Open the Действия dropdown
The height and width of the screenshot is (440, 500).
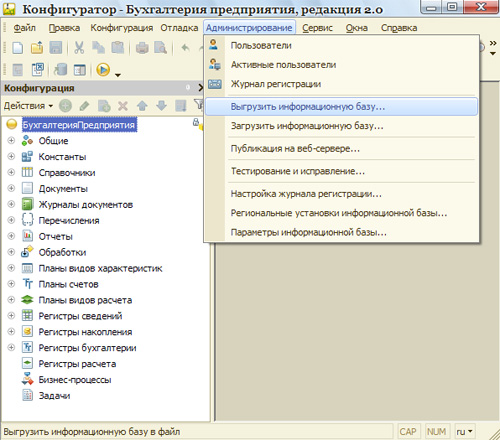pos(28,106)
